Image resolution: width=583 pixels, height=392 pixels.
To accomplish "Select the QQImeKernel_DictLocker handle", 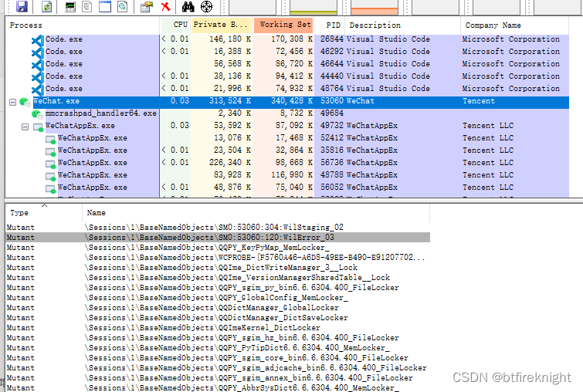I will (x=218, y=328).
